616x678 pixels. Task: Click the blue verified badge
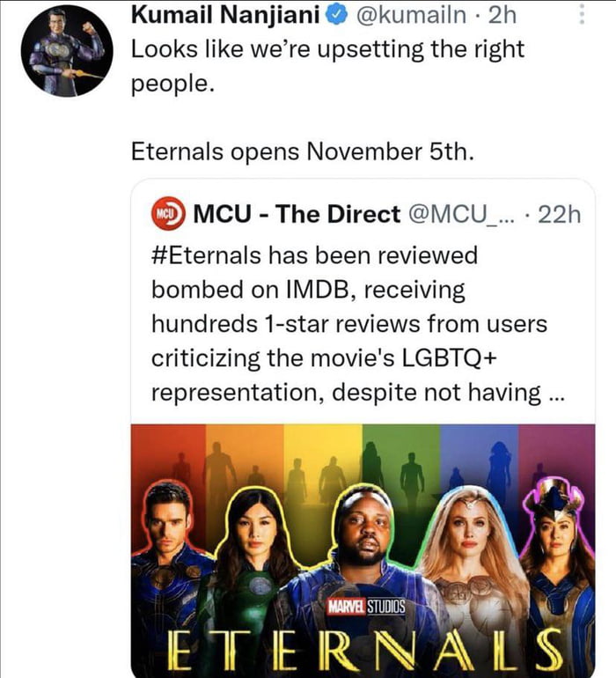tap(341, 15)
